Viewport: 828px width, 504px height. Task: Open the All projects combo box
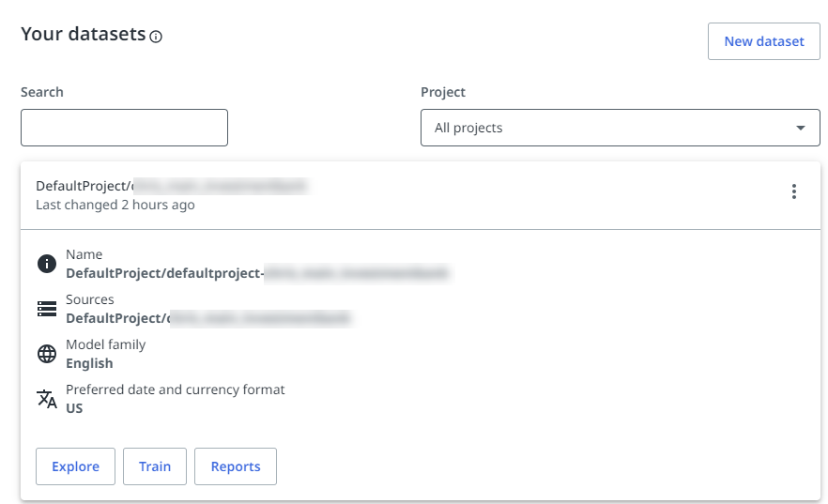pos(620,128)
